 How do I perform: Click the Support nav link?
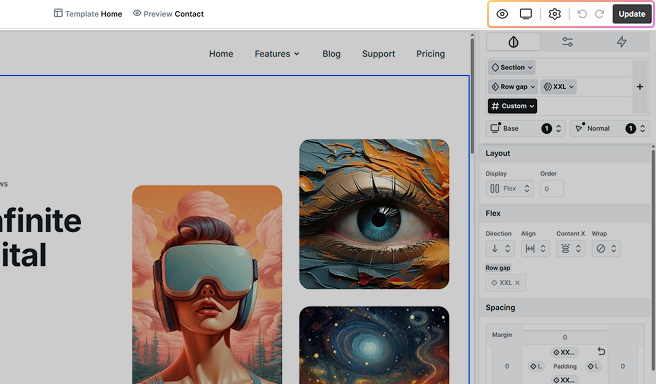[x=379, y=54]
